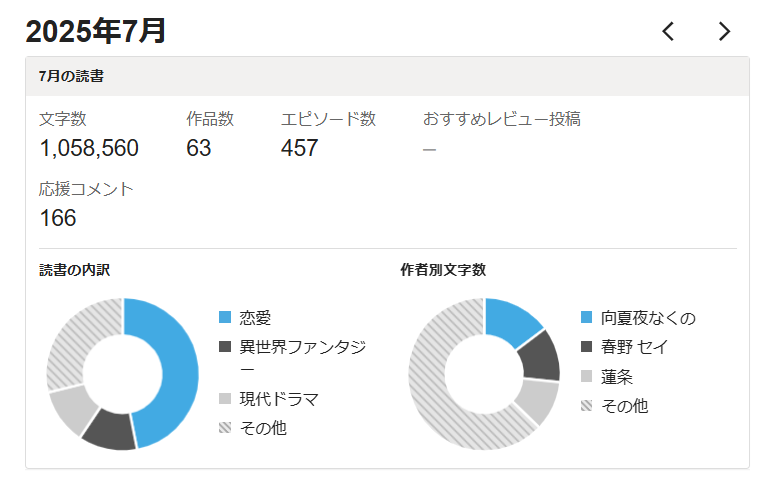
Task: Click the dark gray 異世界ファンタジー legend swatch
Action: pos(225,348)
